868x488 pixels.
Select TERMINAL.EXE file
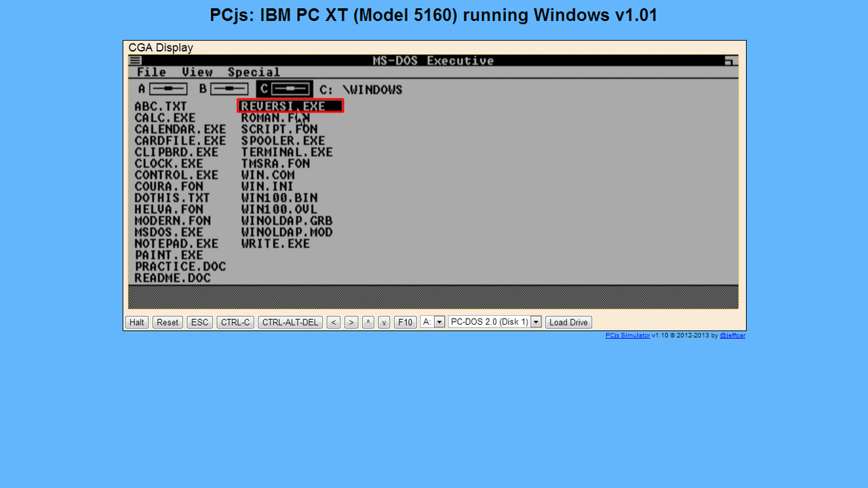(287, 152)
